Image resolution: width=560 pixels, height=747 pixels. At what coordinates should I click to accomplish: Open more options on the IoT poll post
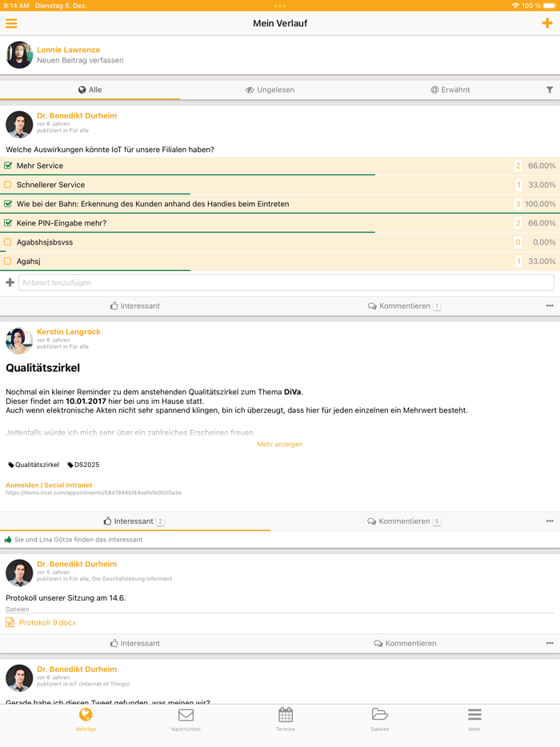pos(550,306)
